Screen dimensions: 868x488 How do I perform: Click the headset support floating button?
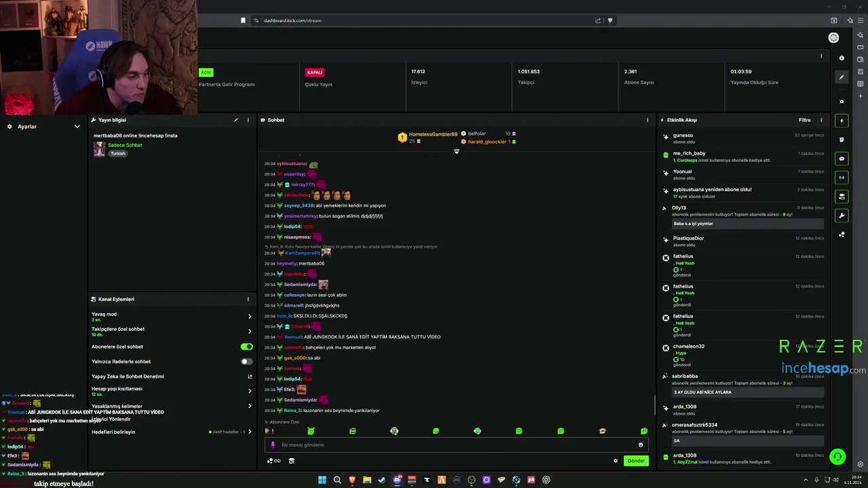837,457
